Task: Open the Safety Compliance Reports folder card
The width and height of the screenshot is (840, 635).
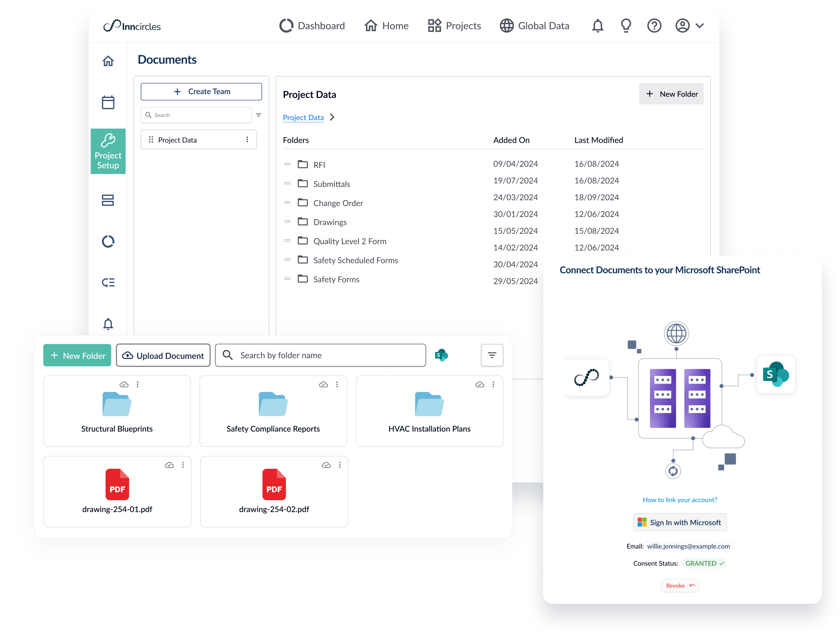Action: (x=273, y=411)
